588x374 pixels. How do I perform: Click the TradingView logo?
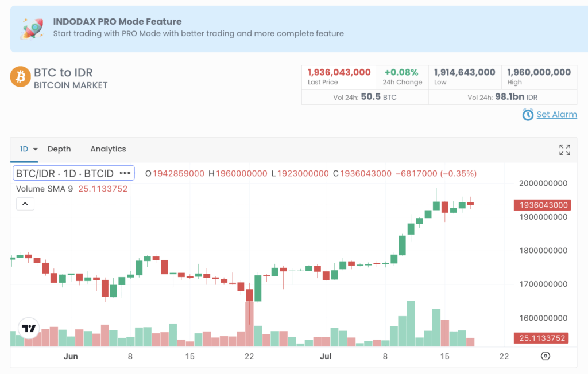(x=29, y=328)
